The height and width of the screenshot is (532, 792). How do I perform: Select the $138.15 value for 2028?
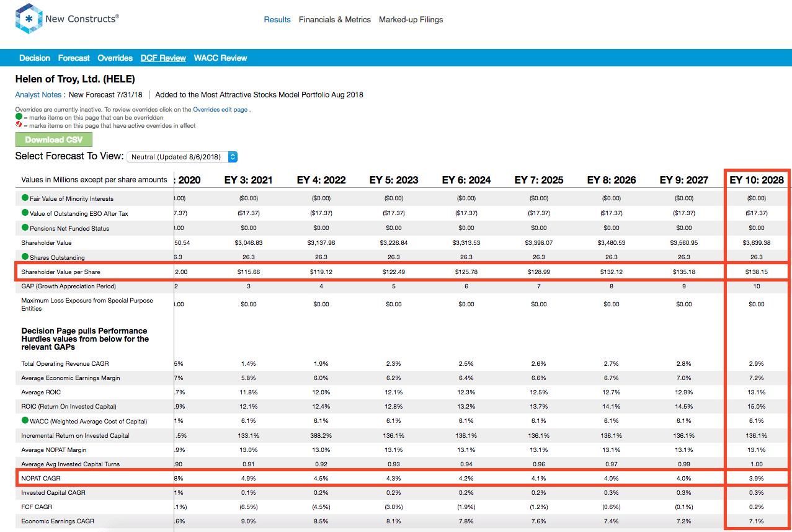point(757,272)
